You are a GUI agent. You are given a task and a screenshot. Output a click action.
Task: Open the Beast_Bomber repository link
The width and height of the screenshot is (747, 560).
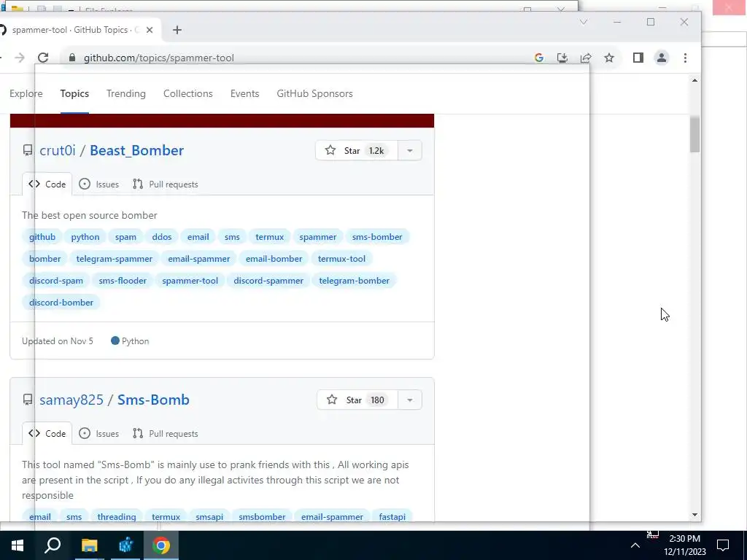pyautogui.click(x=136, y=150)
